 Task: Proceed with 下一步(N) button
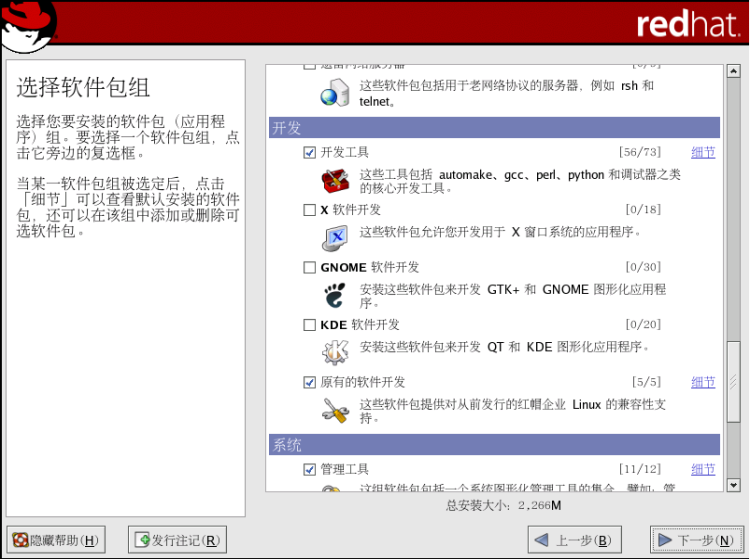pos(697,540)
